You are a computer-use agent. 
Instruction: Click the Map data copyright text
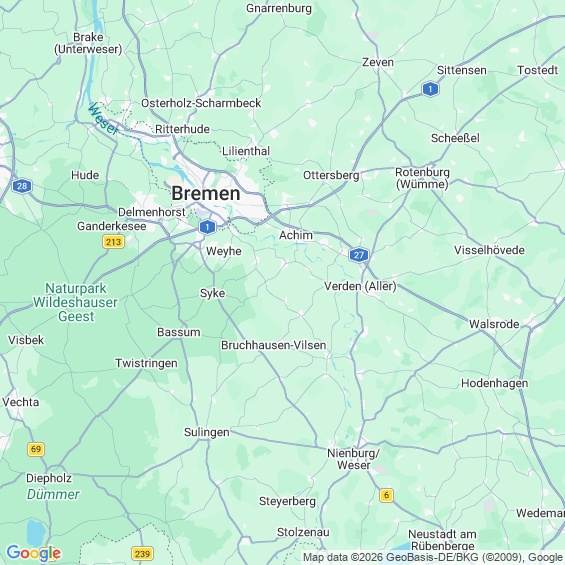[433, 557]
